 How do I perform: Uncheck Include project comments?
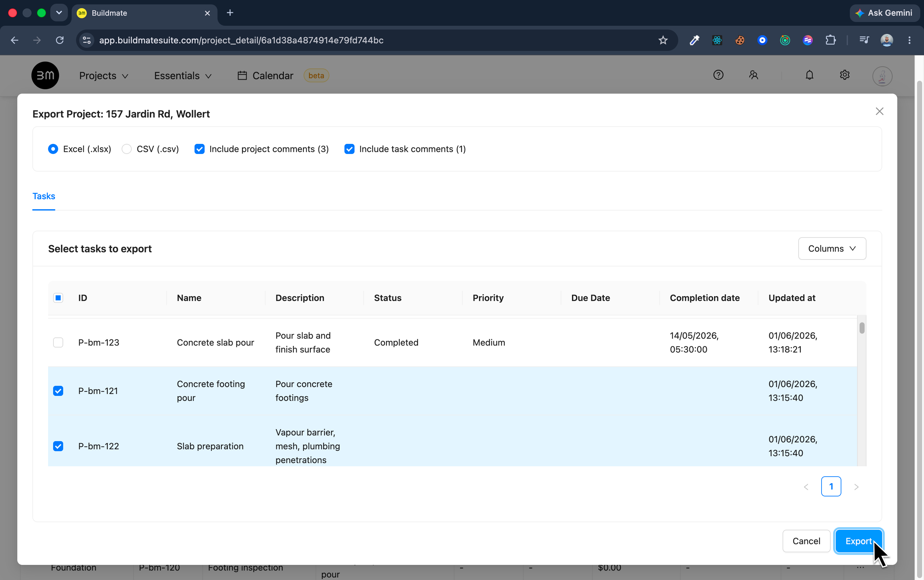200,149
